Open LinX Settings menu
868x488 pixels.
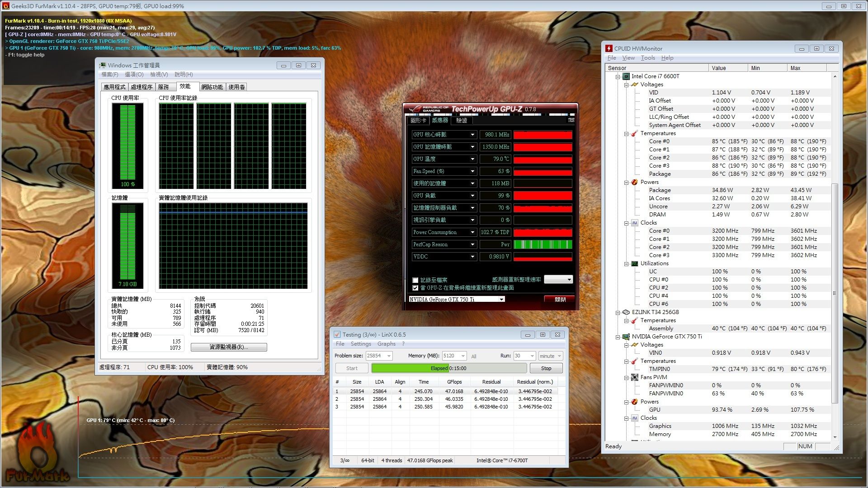click(361, 344)
